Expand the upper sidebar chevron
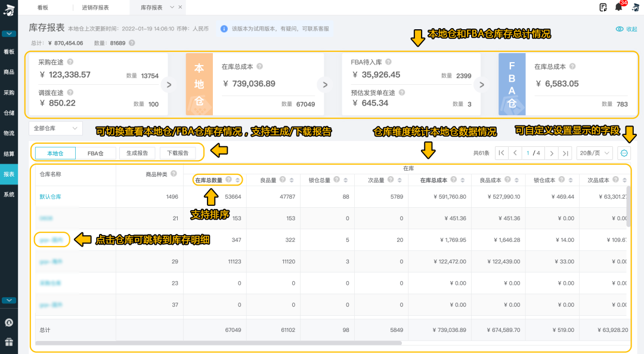 pyautogui.click(x=9, y=33)
